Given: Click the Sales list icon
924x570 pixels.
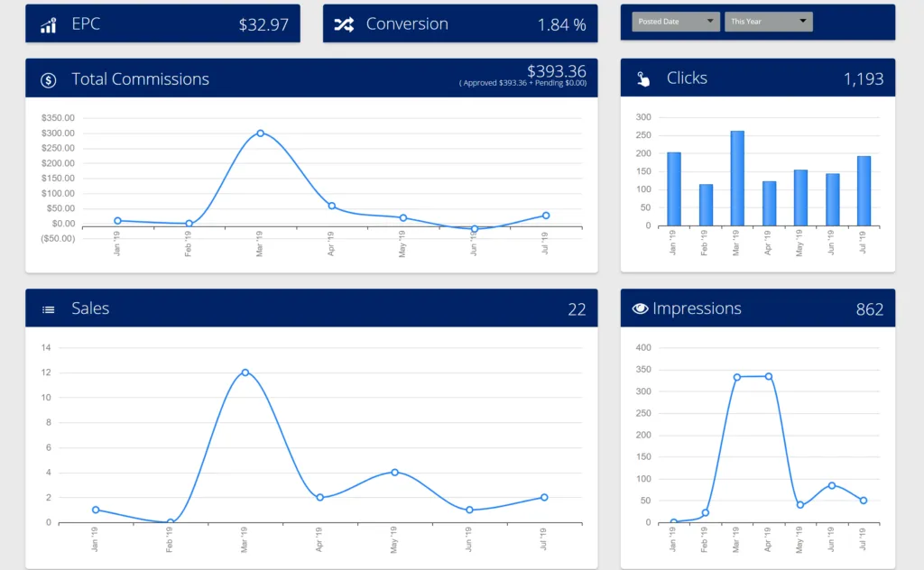Looking at the screenshot, I should tap(49, 309).
